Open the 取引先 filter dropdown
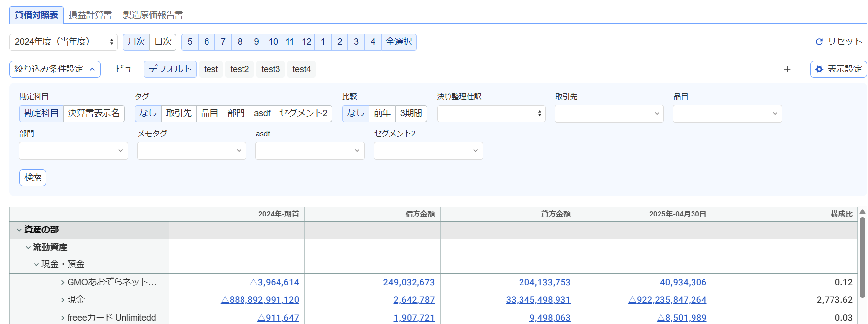This screenshot has width=868, height=324. 609,113
